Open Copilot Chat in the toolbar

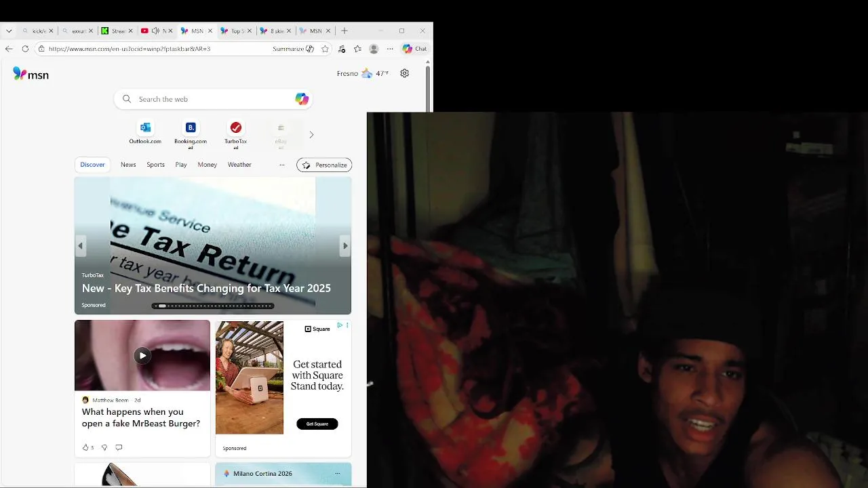(x=414, y=49)
